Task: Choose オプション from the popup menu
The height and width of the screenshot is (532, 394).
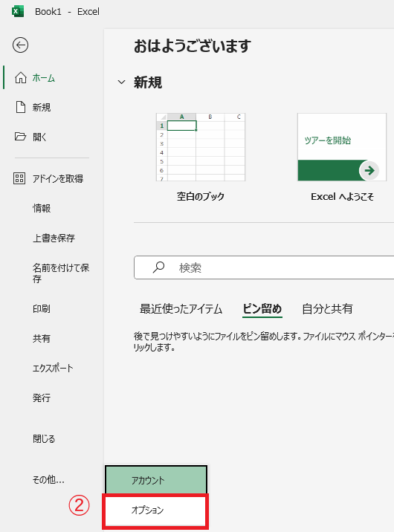Action: pyautogui.click(x=155, y=510)
